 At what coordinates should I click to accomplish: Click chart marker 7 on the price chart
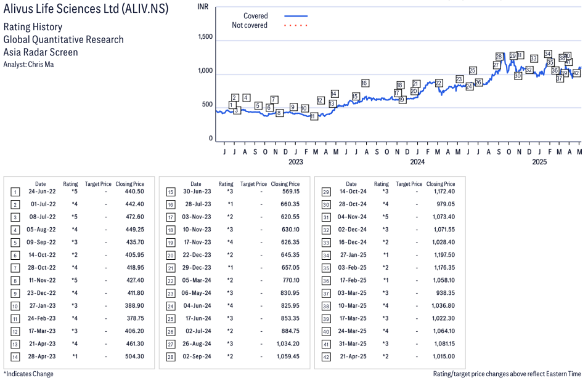tap(274, 100)
